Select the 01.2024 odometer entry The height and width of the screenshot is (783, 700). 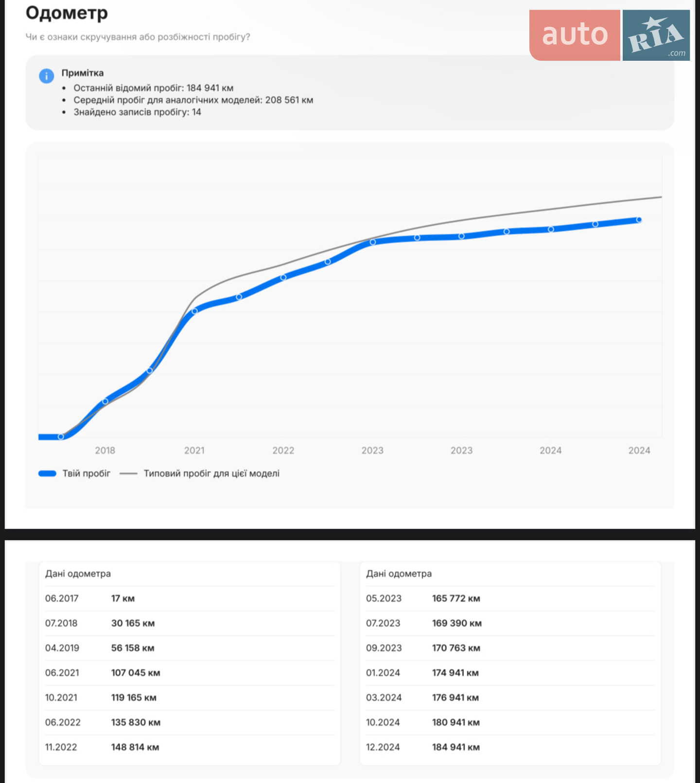(510, 673)
